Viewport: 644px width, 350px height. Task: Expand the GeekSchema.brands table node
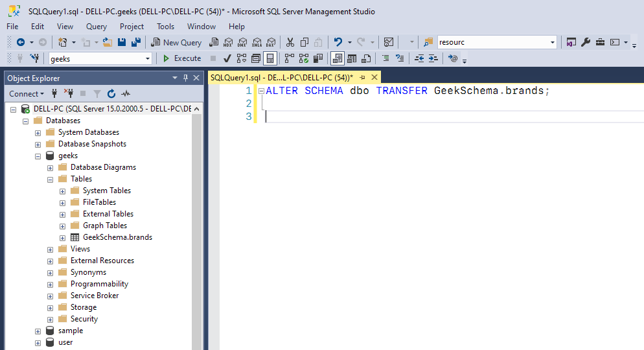tap(62, 239)
